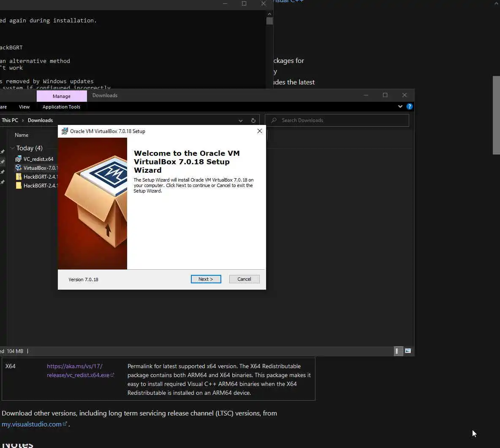
Task: Select the second HackBGRT-2.4 folder
Action: (x=36, y=186)
